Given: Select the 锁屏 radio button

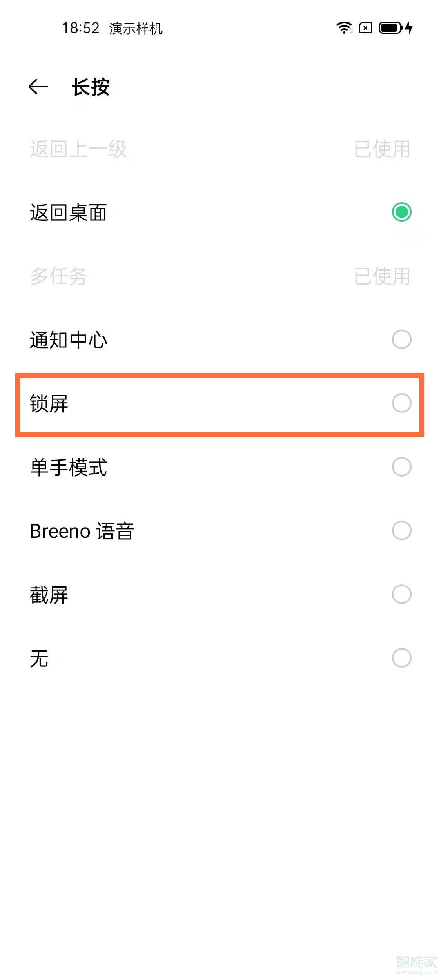Looking at the screenshot, I should (401, 403).
